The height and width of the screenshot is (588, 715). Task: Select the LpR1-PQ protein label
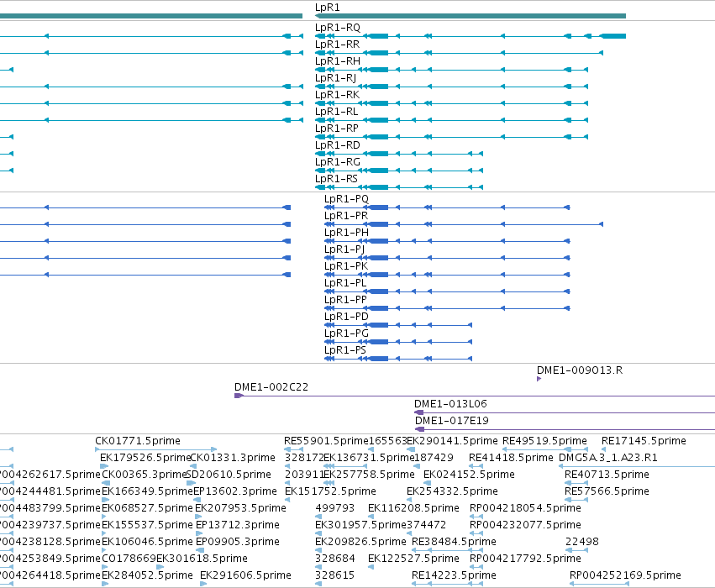tap(346, 199)
